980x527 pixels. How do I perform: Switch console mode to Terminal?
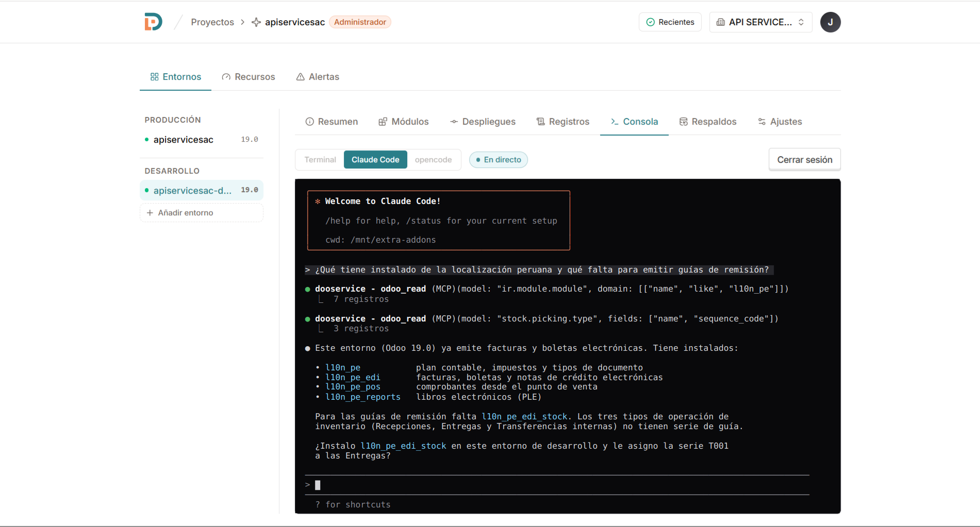click(320, 160)
